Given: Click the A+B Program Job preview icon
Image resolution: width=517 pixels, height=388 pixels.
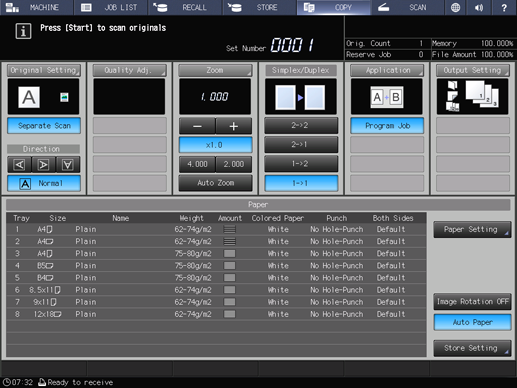Looking at the screenshot, I should (387, 97).
